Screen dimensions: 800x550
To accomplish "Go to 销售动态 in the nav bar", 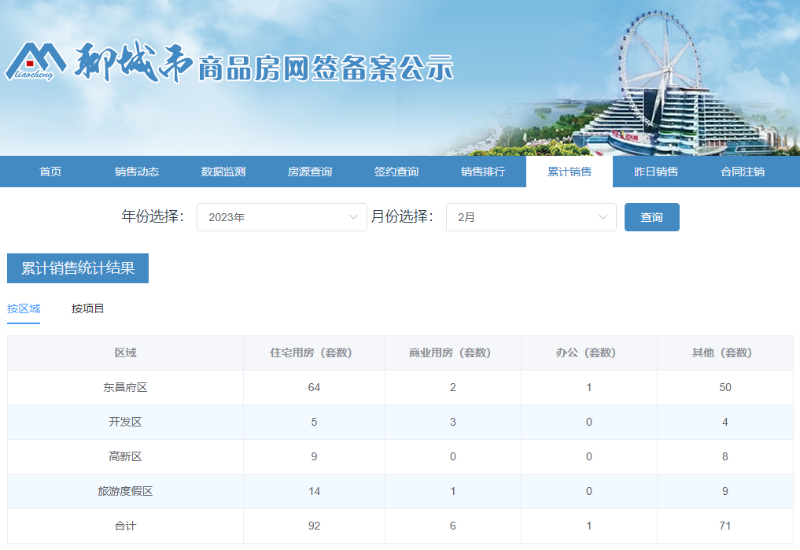I will [x=136, y=172].
